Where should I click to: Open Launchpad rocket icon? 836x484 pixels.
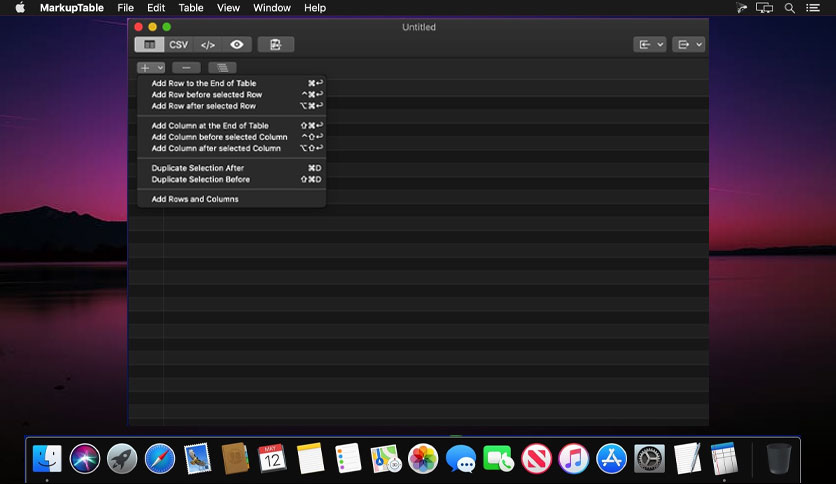pyautogui.click(x=122, y=458)
